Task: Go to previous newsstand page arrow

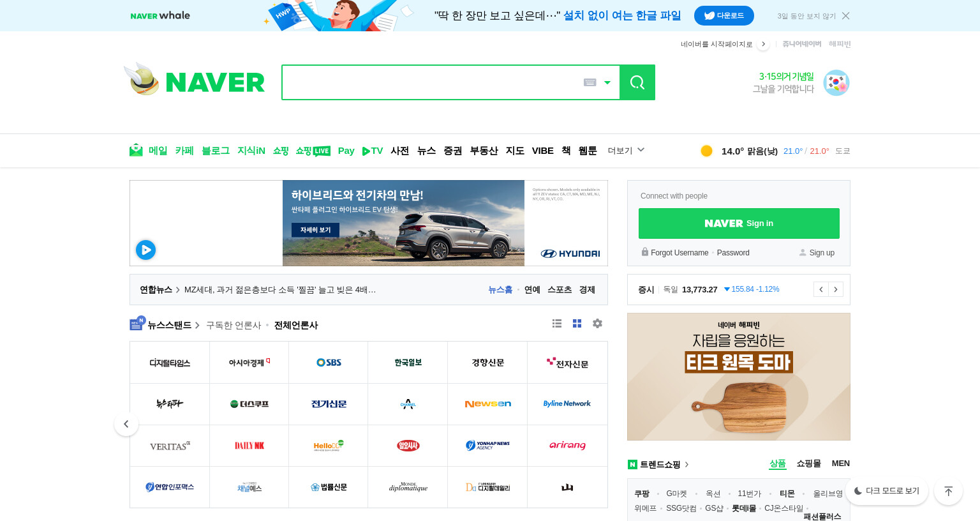Action: pyautogui.click(x=126, y=424)
